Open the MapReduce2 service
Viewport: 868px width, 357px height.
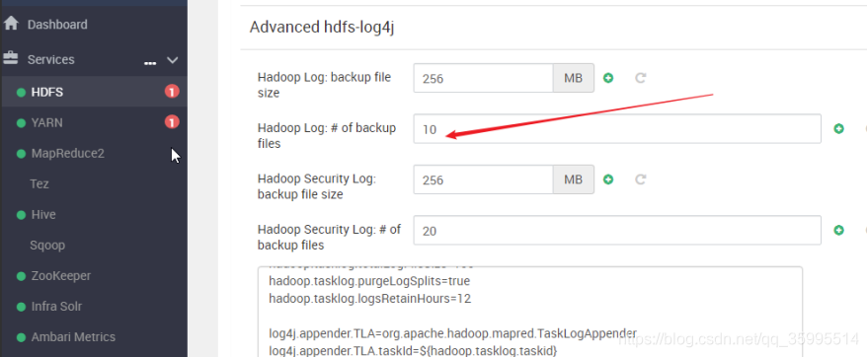click(67, 153)
